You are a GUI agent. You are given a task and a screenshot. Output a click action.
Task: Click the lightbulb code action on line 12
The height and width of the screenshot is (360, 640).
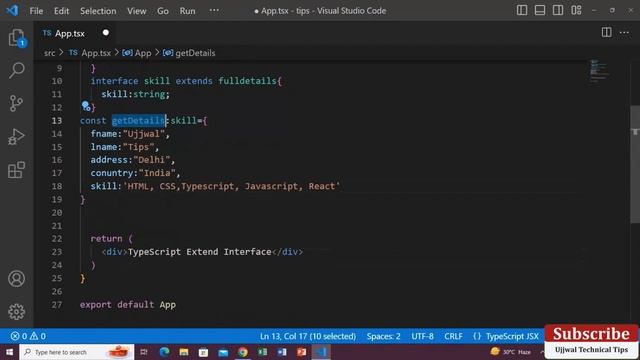click(x=86, y=107)
